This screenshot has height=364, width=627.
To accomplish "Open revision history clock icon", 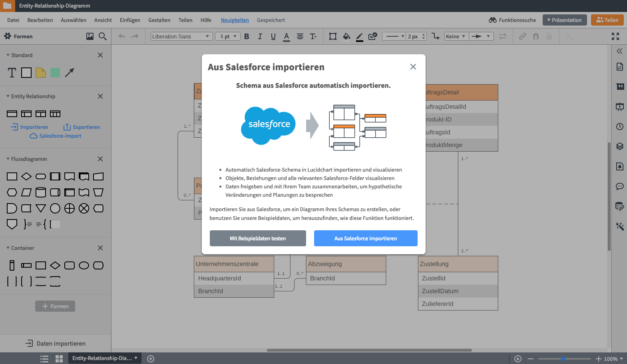I will (620, 127).
